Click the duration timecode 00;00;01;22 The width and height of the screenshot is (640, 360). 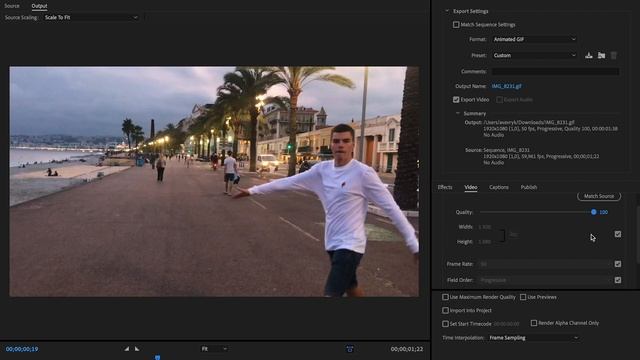pyautogui.click(x=407, y=349)
